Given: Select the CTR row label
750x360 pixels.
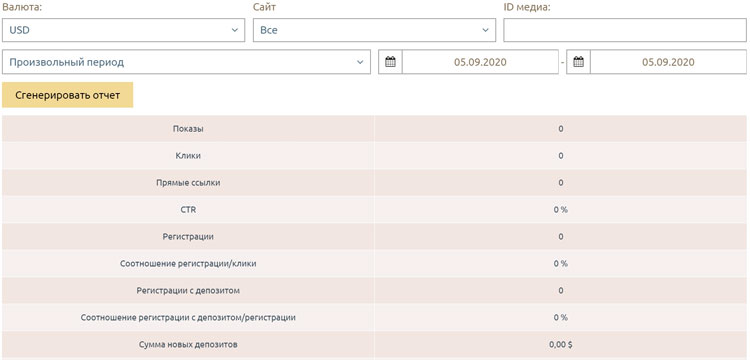Looking at the screenshot, I should point(188,210).
